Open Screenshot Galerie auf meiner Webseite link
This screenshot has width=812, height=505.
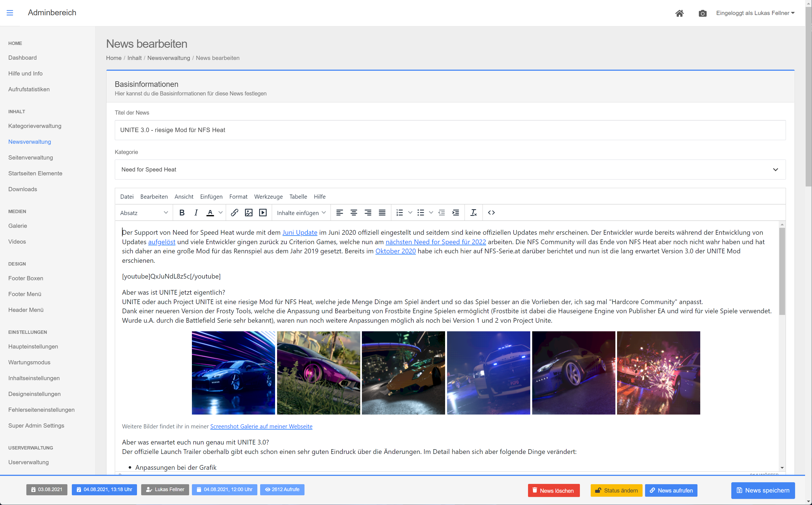(261, 426)
